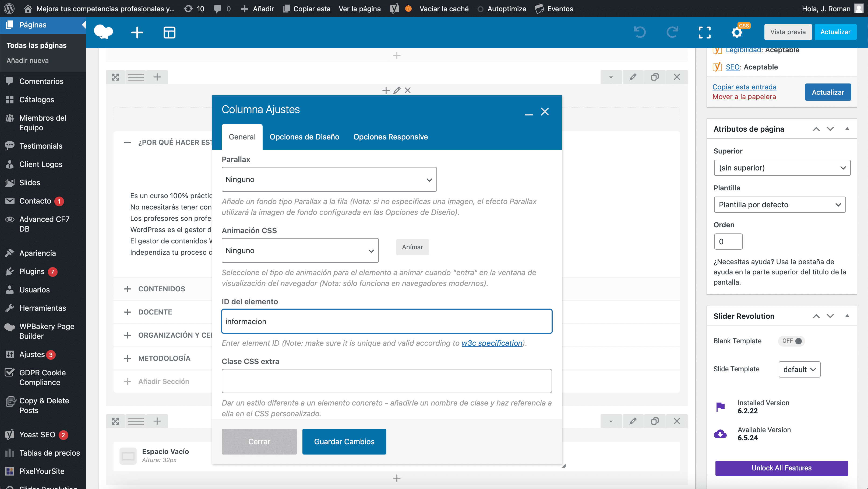Viewport: 868px width, 489px height.
Task: Switch to Opciones Responsive tab
Action: coord(390,137)
